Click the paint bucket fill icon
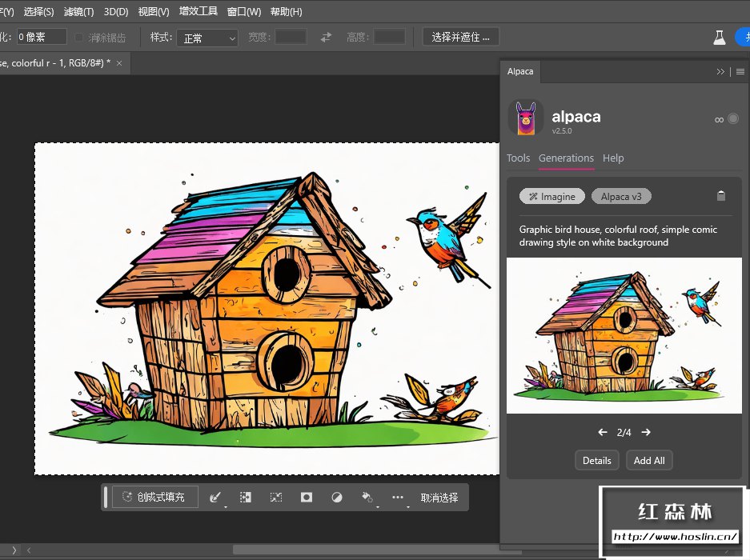The width and height of the screenshot is (750, 560). click(367, 498)
